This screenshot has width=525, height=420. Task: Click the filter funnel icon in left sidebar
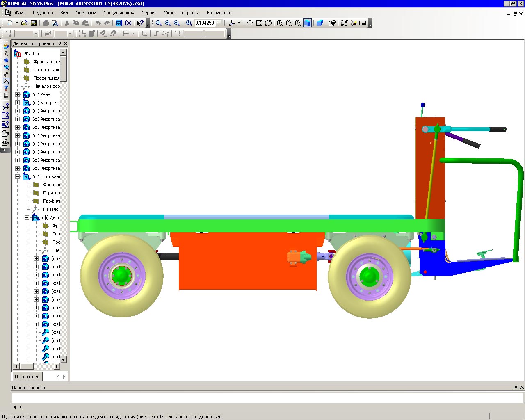coord(6,88)
